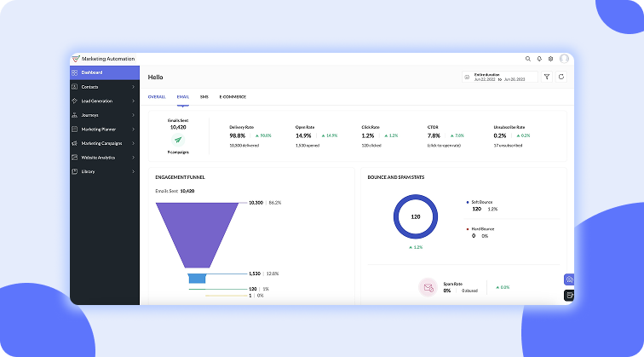Open Marketing Planner sidebar label
The height and width of the screenshot is (357, 644).
(x=99, y=129)
